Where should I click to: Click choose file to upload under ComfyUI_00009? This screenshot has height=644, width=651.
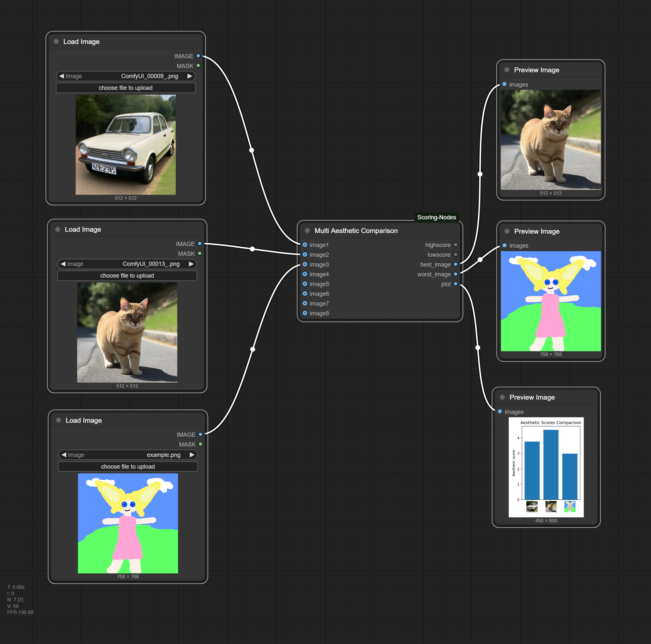coord(126,88)
